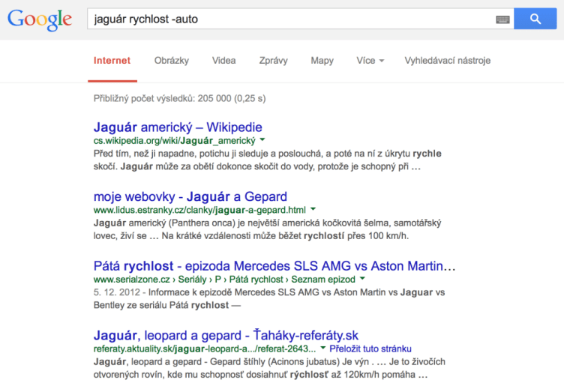The height and width of the screenshot is (392, 564).
Task: Click snippet text 'přes 100 km/h'
Action: pos(378,235)
